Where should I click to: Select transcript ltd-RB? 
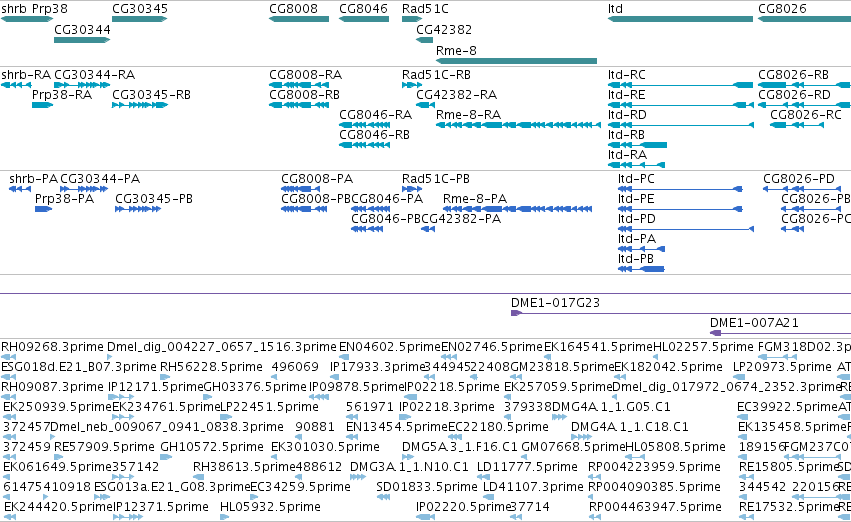tap(637, 145)
